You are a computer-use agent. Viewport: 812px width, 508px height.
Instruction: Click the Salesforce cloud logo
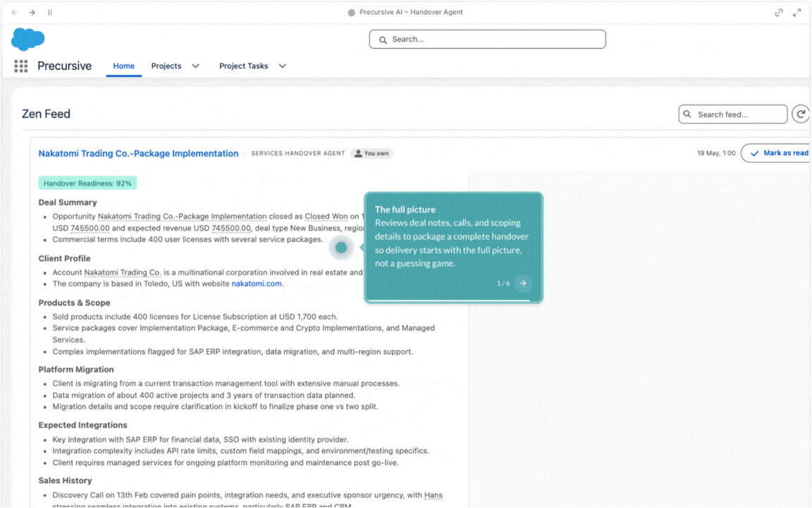point(28,40)
